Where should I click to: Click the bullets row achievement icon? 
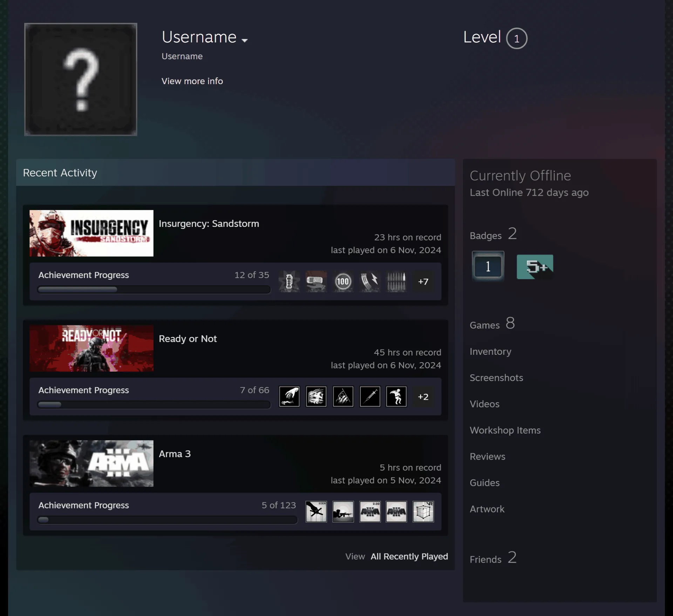tap(396, 282)
